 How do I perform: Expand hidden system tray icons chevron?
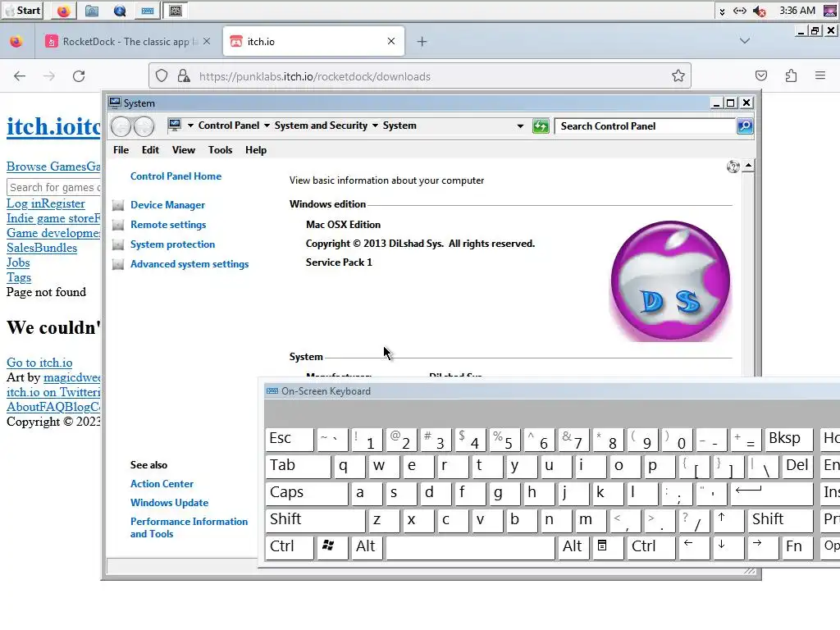722,11
